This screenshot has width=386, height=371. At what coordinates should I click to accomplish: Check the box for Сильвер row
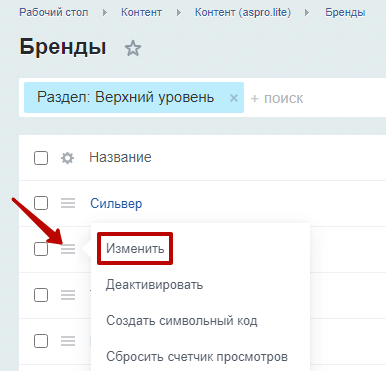tap(41, 203)
